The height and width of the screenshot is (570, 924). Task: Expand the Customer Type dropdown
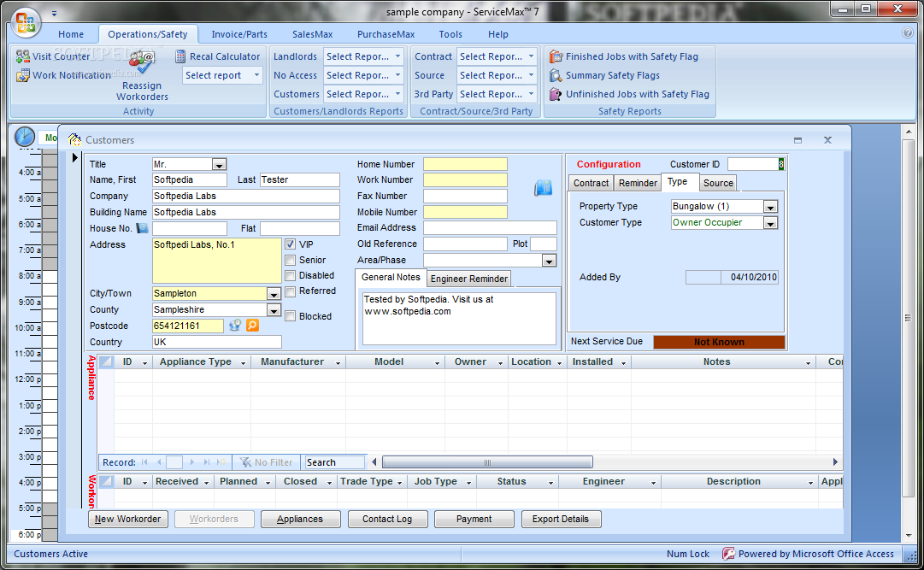(x=770, y=223)
